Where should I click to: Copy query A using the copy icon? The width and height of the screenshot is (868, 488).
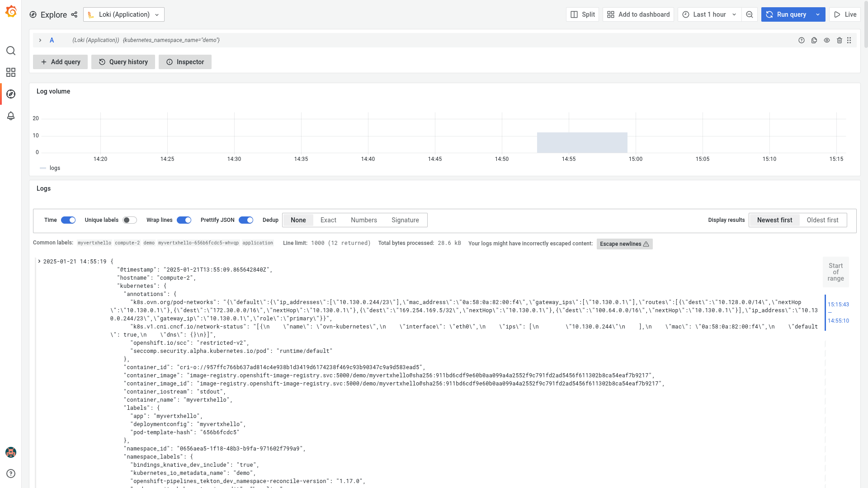tap(814, 40)
